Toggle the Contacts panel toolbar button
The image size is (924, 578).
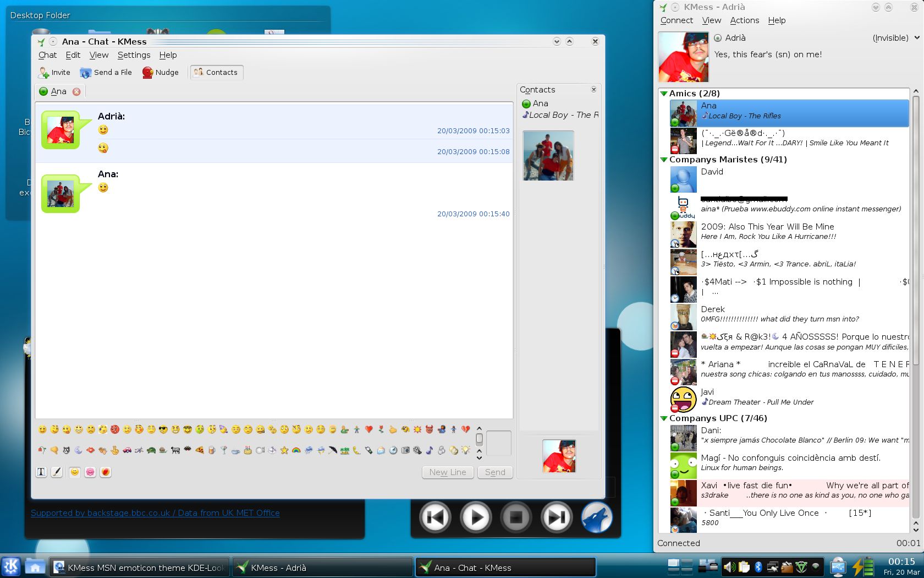click(216, 72)
